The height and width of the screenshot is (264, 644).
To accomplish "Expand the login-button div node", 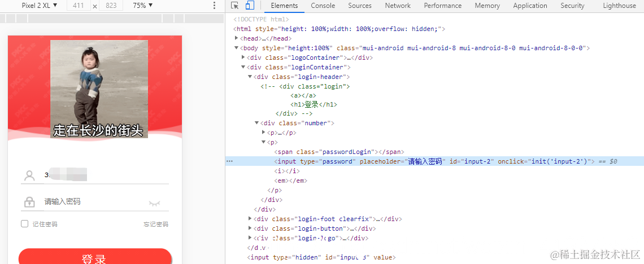I will pyautogui.click(x=250, y=228).
